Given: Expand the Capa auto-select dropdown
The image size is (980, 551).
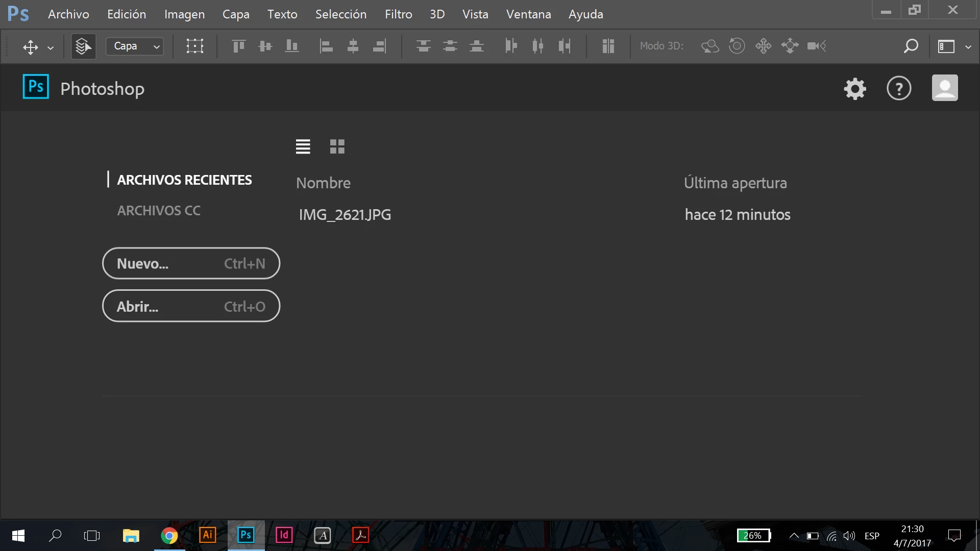Looking at the screenshot, I should click(135, 46).
